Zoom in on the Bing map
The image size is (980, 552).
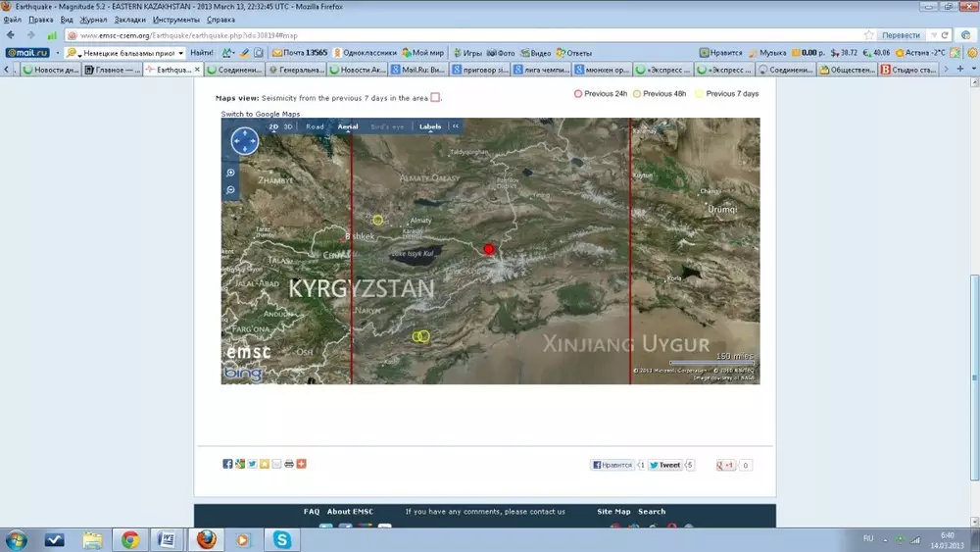(x=230, y=173)
